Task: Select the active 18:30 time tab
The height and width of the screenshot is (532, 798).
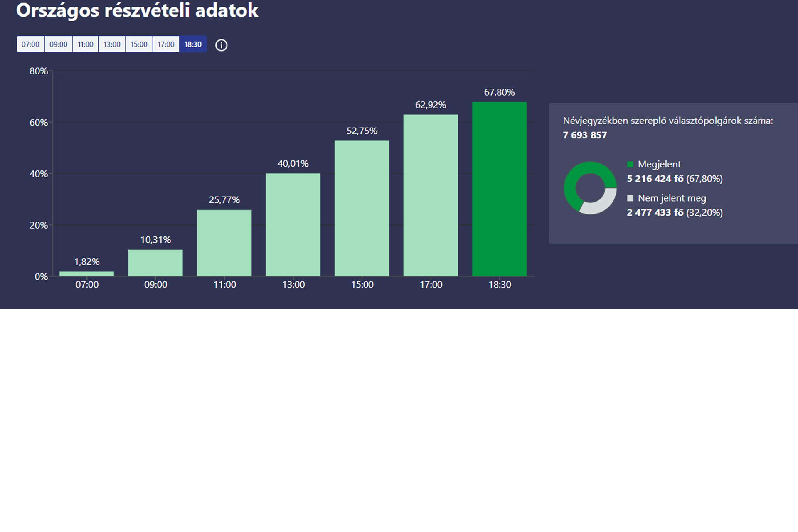Action: tap(193, 44)
